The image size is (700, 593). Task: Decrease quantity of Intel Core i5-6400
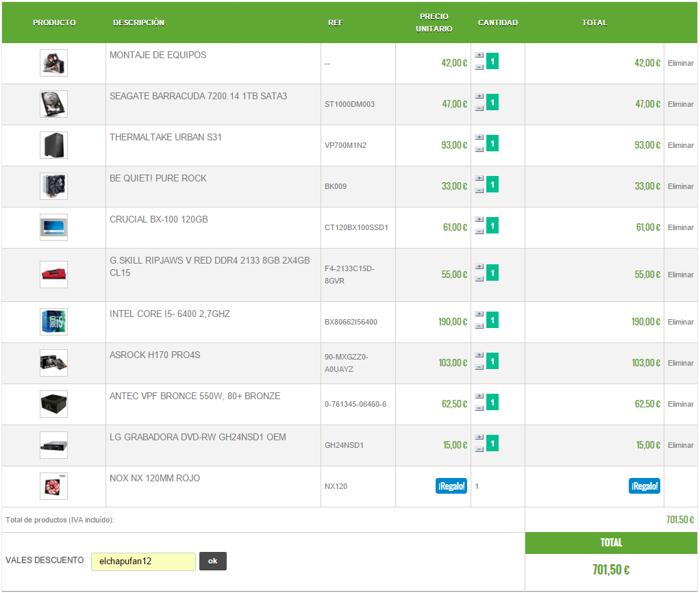tap(479, 326)
